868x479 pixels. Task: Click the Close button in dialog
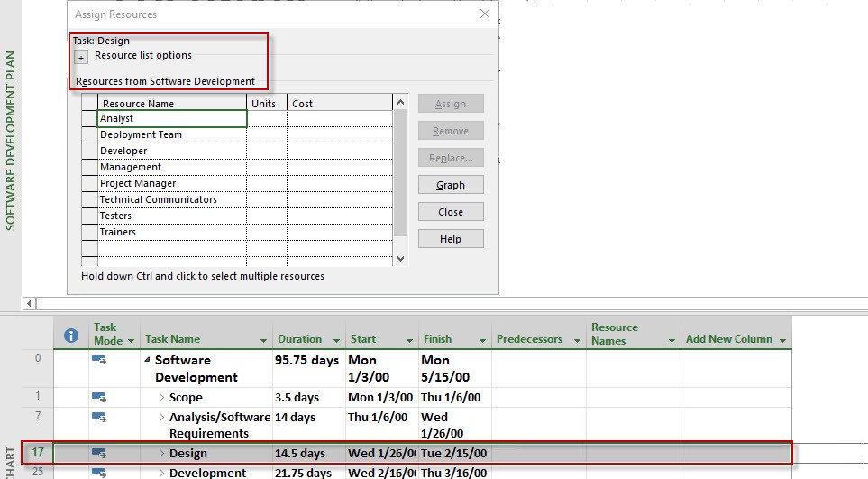(x=451, y=212)
